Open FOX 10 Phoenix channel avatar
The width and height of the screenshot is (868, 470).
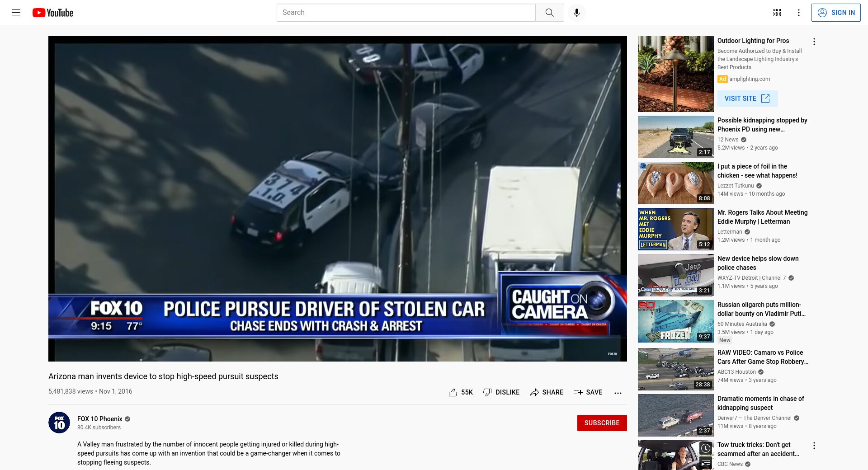[59, 423]
